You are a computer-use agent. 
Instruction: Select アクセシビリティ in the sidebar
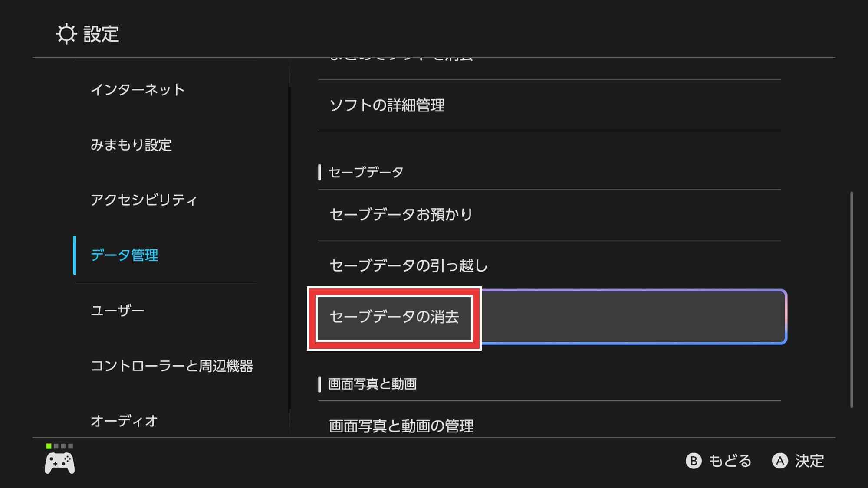[144, 200]
